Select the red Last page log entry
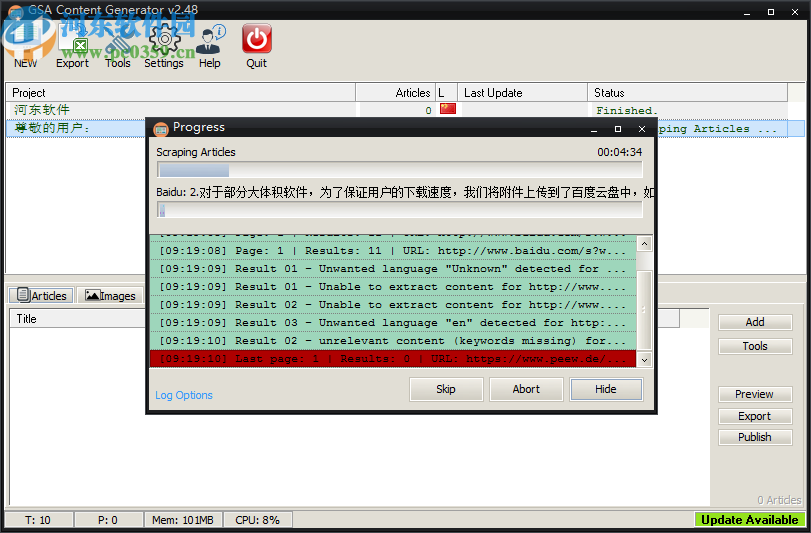The width and height of the screenshot is (811, 533). [393, 358]
